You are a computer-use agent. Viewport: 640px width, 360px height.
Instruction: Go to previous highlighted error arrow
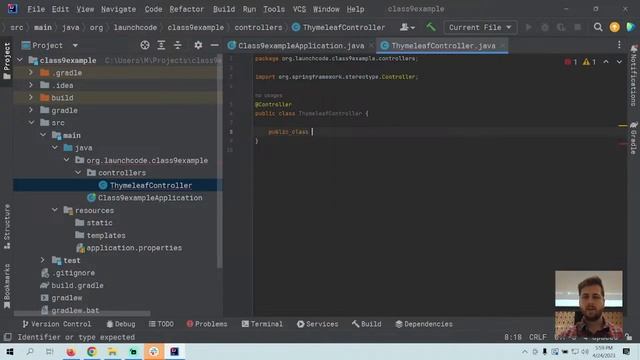pyautogui.click(x=606, y=62)
